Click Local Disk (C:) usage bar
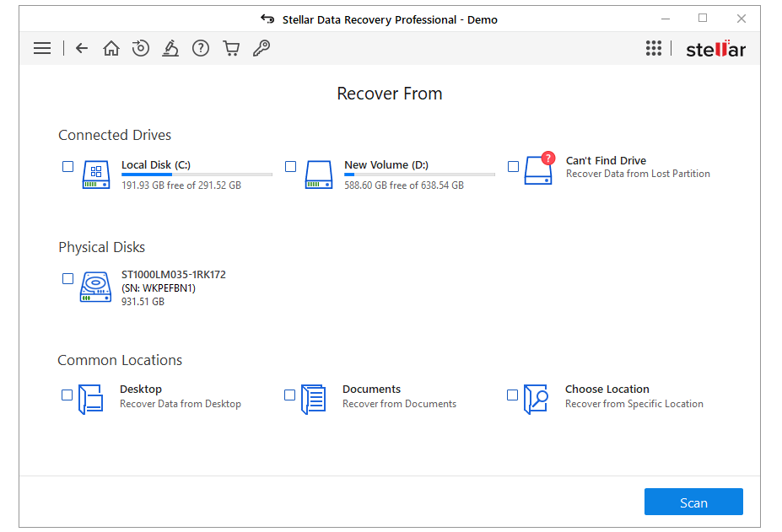Viewport: 782px width, 532px height. tap(197, 175)
